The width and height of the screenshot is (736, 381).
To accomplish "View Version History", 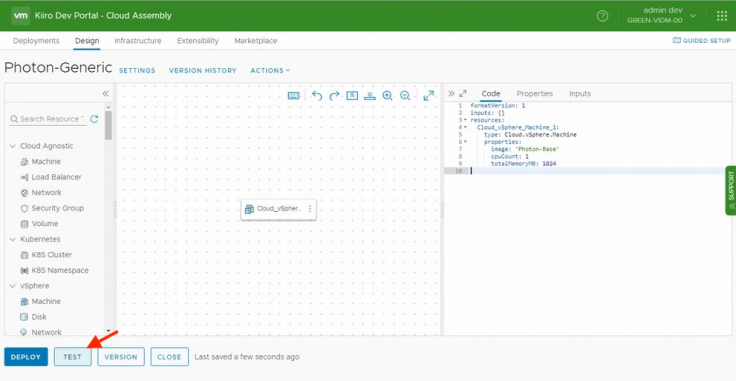I will [203, 70].
